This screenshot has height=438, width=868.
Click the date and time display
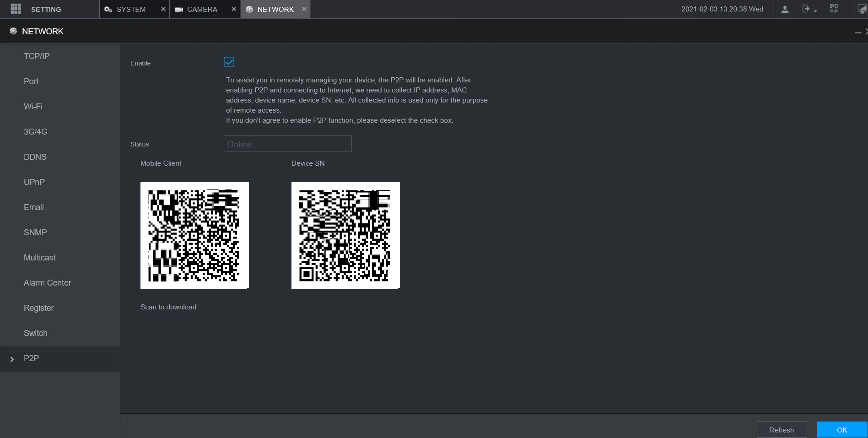pyautogui.click(x=722, y=9)
